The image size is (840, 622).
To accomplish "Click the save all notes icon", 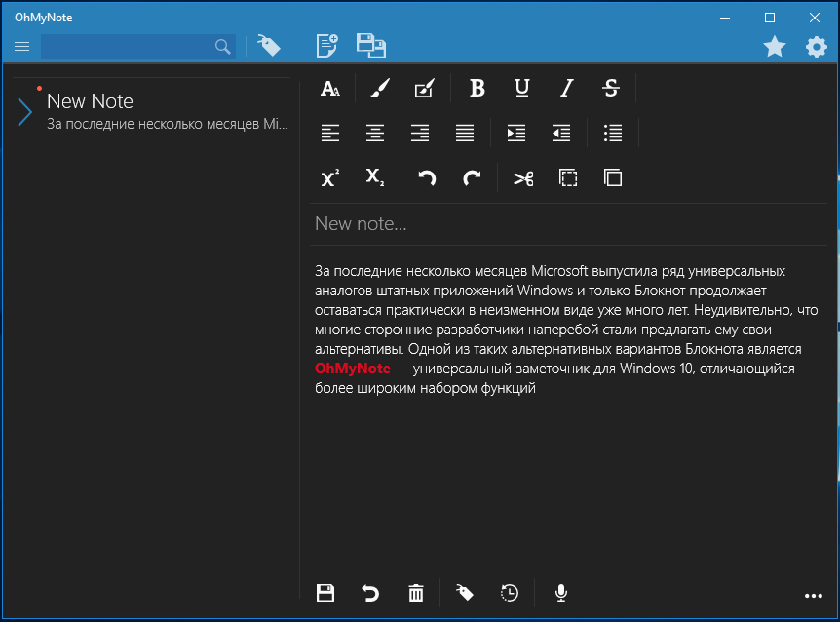I will tap(370, 46).
